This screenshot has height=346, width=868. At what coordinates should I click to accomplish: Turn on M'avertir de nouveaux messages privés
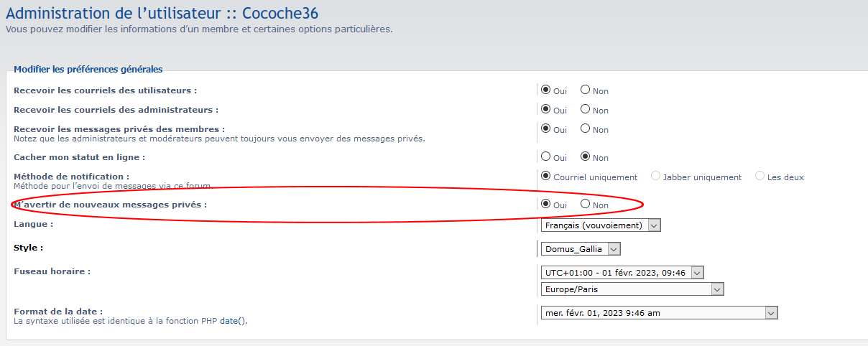(546, 204)
